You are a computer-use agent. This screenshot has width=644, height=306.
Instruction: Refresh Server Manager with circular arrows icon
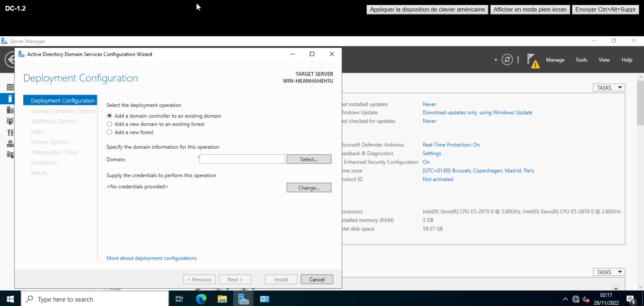pos(507,60)
